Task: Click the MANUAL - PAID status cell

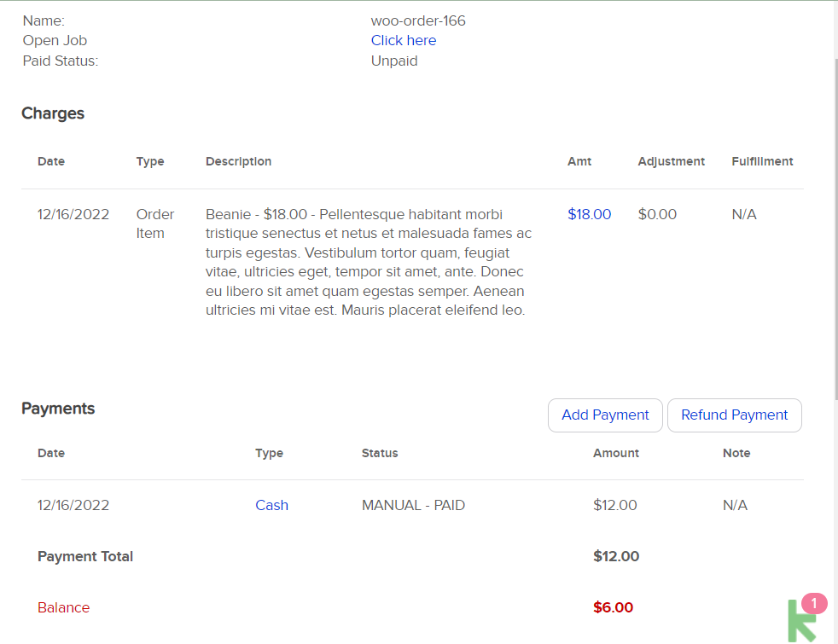Action: 413,505
